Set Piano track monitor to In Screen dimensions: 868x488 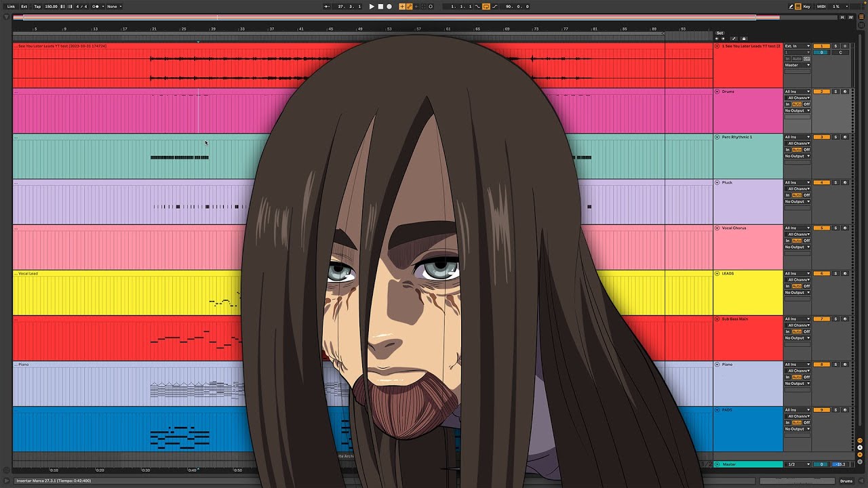(x=788, y=377)
